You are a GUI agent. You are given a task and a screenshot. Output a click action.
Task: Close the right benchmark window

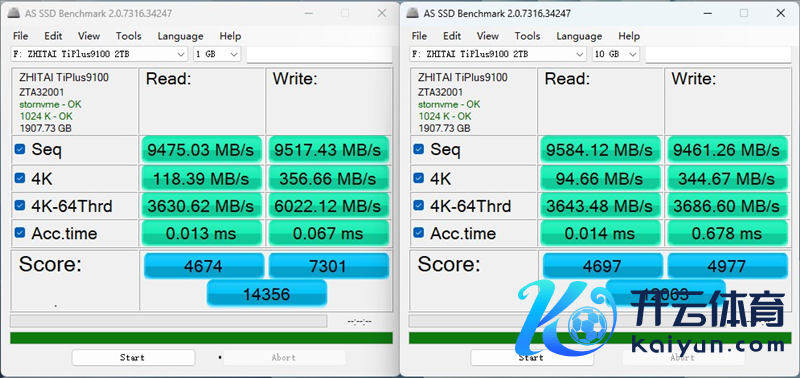[781, 13]
